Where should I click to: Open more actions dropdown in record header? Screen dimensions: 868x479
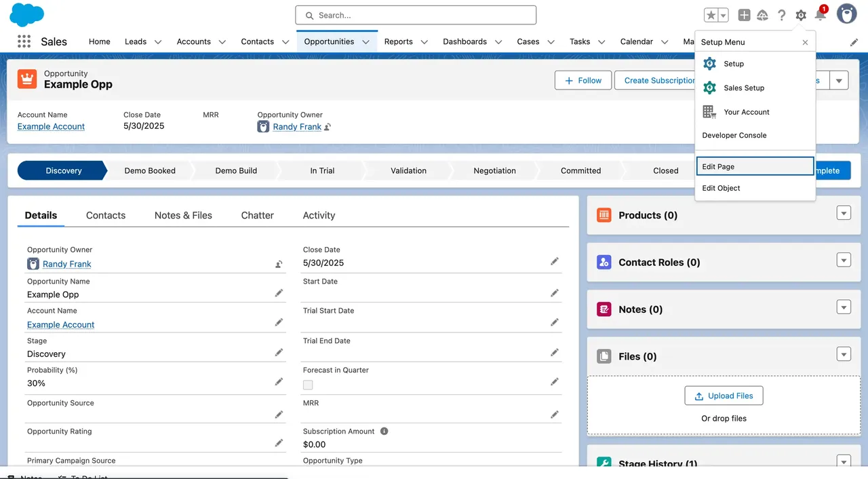839,80
